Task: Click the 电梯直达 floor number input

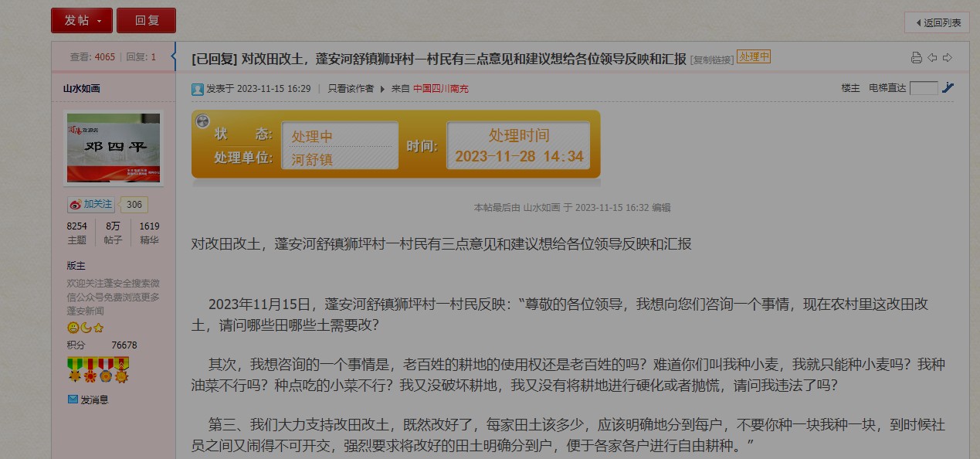Action: point(923,88)
